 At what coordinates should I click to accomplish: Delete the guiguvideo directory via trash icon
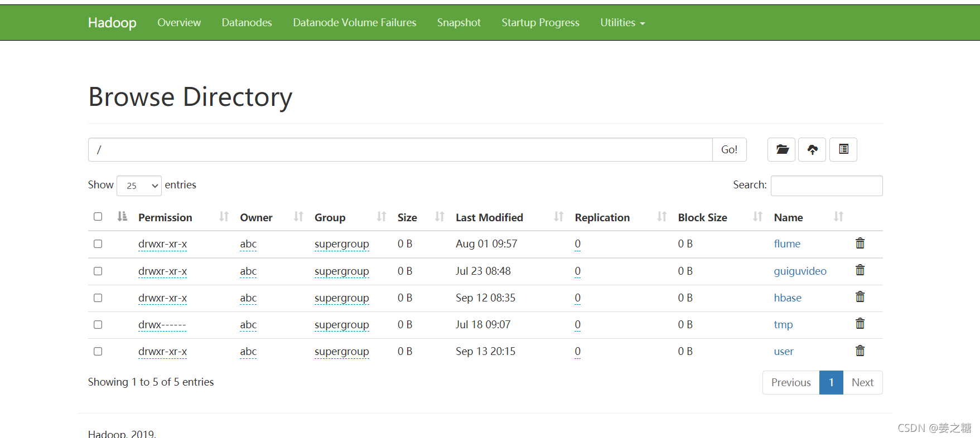click(x=860, y=270)
